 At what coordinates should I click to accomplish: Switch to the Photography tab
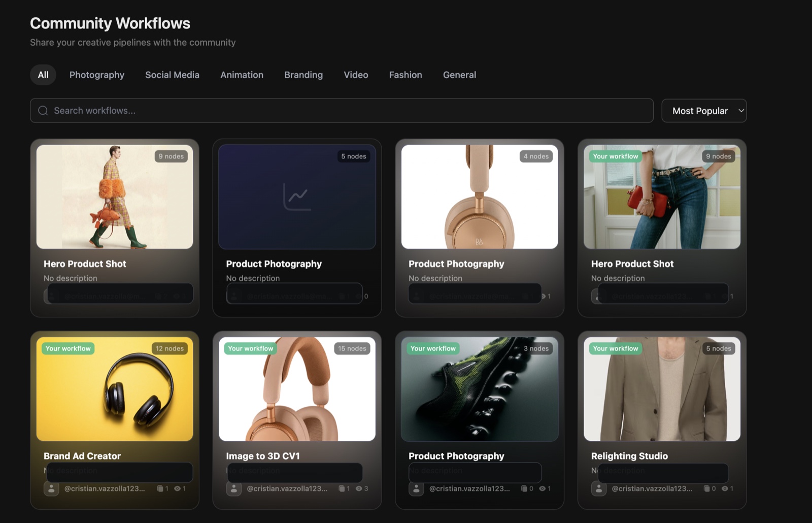click(x=97, y=75)
